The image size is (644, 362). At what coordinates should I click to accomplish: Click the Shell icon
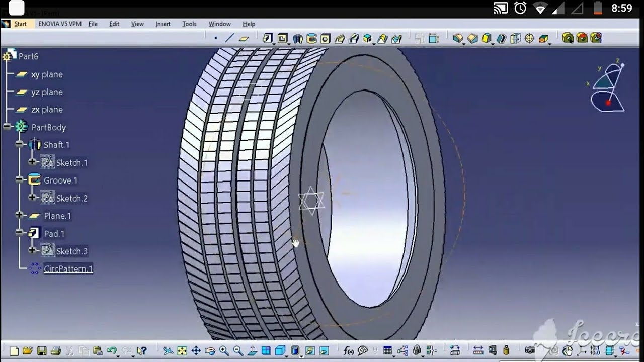[501, 38]
